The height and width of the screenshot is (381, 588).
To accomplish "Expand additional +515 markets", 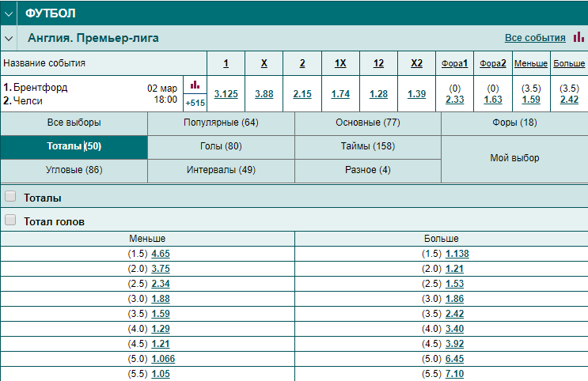I will click(x=195, y=103).
